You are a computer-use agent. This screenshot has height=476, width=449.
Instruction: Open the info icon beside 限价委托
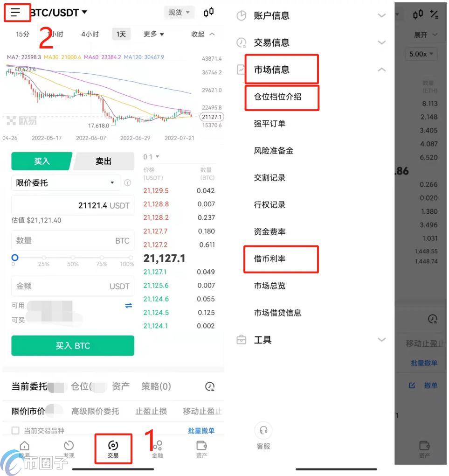click(x=128, y=183)
